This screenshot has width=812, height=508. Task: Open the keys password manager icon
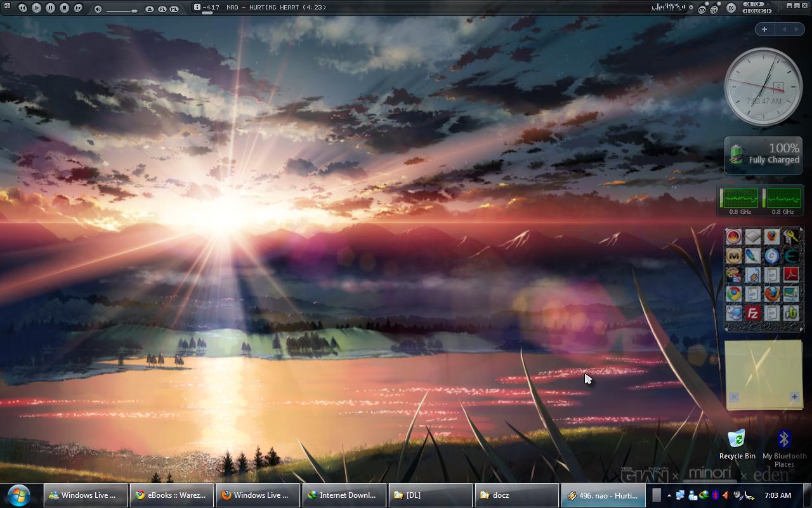click(x=790, y=237)
